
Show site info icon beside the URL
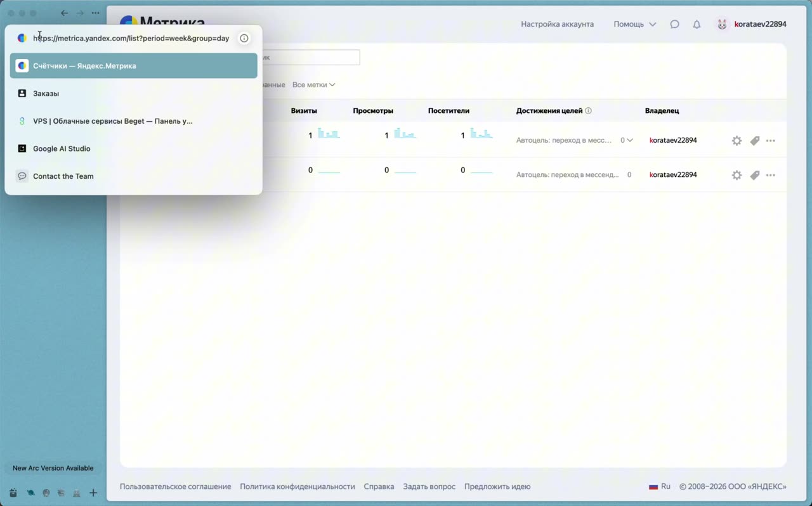click(244, 38)
